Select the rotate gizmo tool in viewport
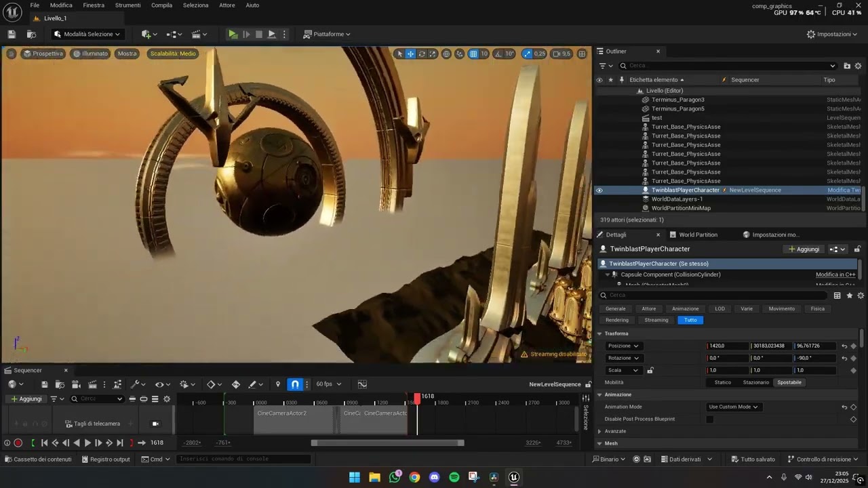 click(x=422, y=54)
